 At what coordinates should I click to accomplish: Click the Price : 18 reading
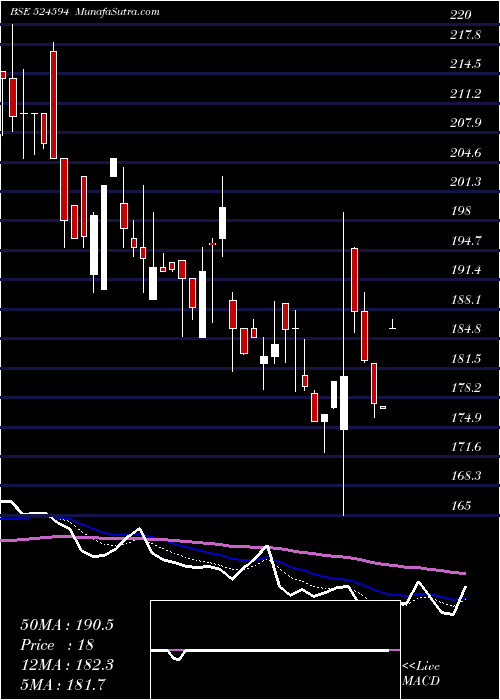pos(57,645)
